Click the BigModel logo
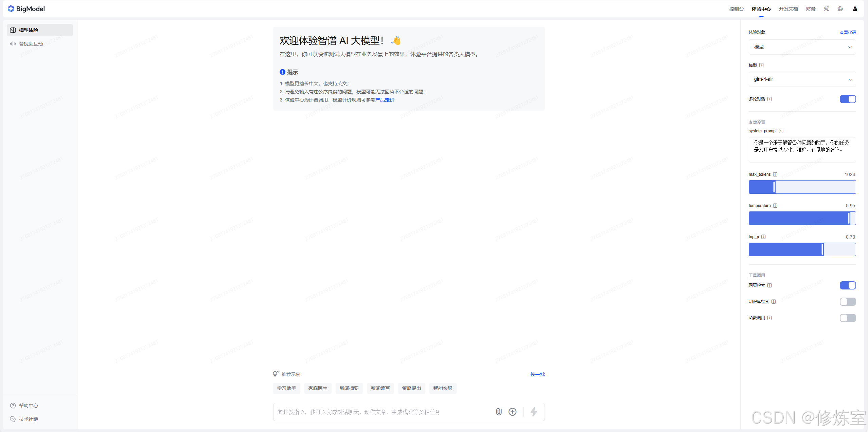The image size is (868, 432). (x=26, y=9)
